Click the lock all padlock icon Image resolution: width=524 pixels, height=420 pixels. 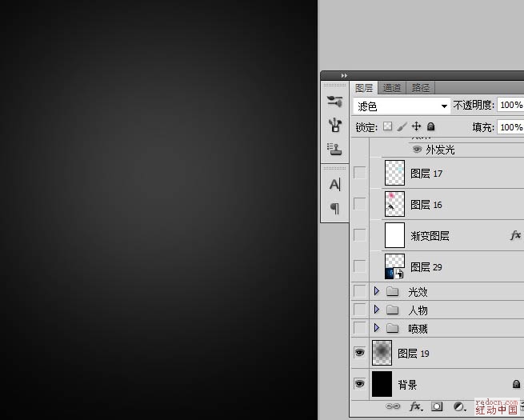pyautogui.click(x=430, y=126)
